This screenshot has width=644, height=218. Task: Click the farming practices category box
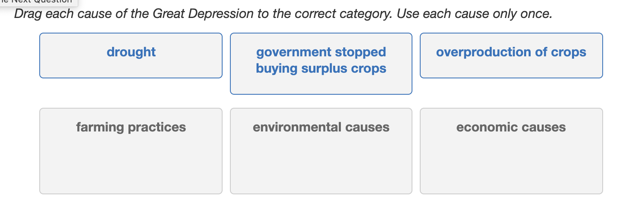click(131, 151)
